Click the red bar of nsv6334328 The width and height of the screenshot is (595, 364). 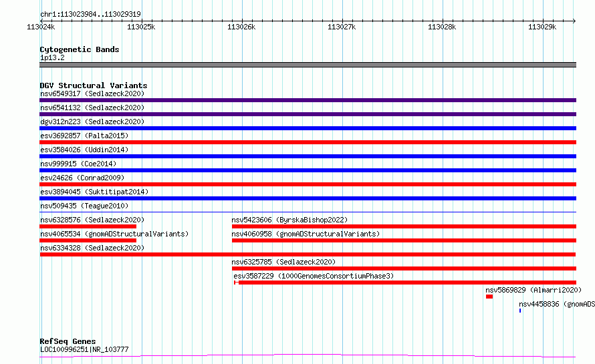[x=308, y=254]
